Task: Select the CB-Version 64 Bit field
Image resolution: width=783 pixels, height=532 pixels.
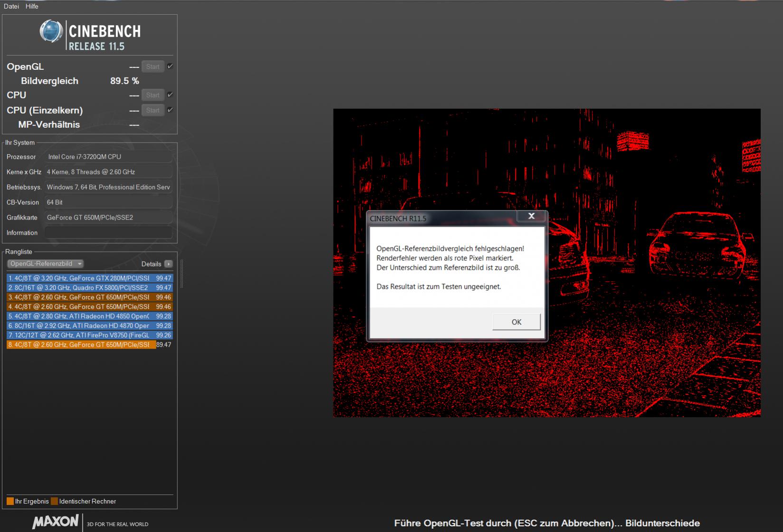Action: [108, 202]
